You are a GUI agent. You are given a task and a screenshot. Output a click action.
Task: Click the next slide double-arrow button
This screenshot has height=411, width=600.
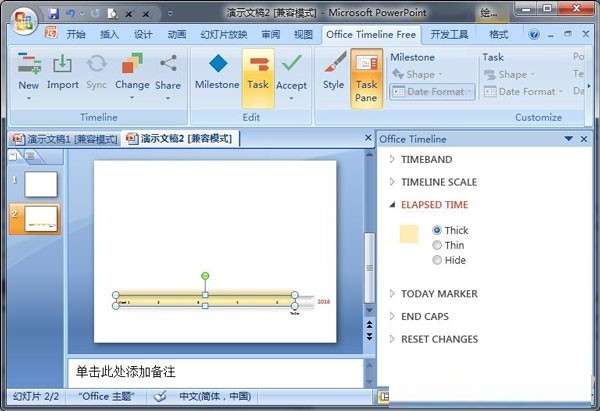coord(369,336)
